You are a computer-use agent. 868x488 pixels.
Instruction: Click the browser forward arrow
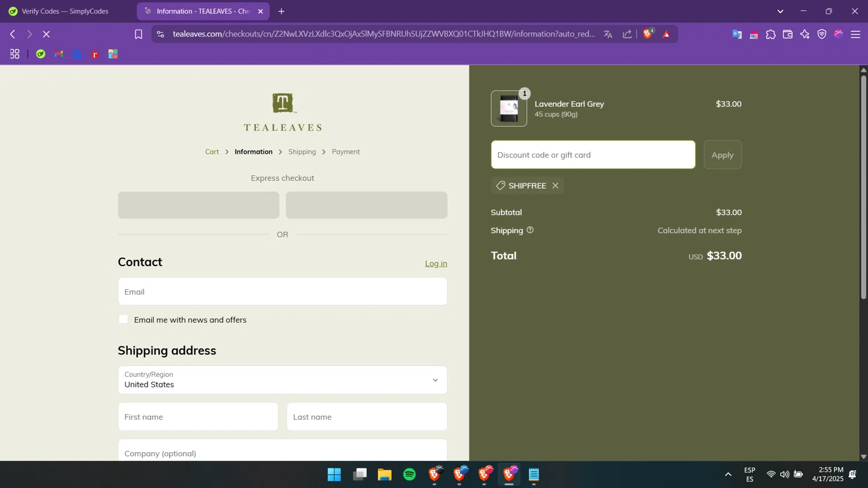(x=30, y=34)
